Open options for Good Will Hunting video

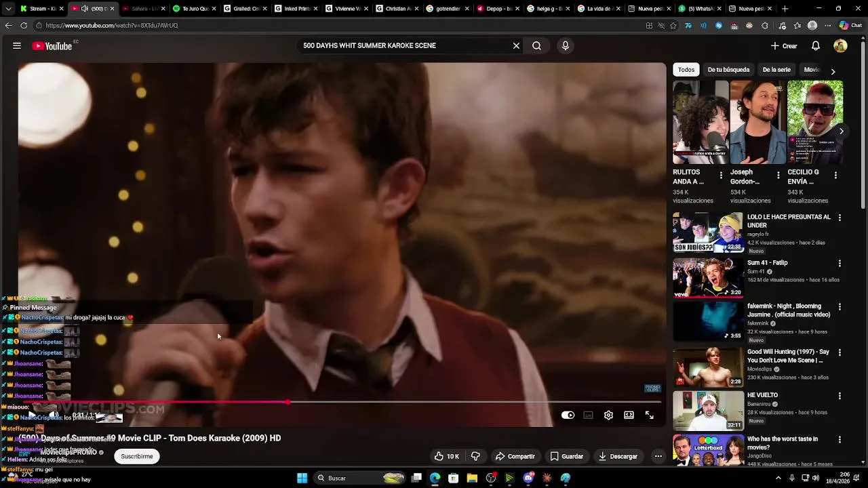pyautogui.click(x=840, y=352)
